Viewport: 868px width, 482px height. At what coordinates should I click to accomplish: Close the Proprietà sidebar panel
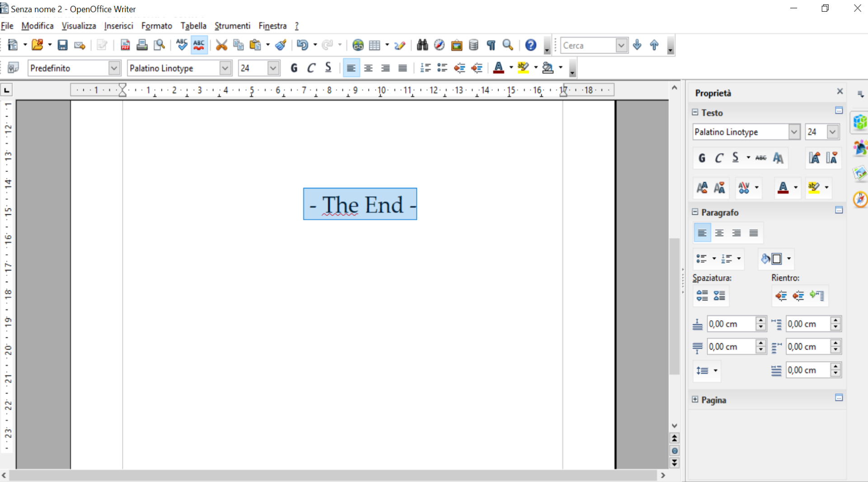point(840,92)
